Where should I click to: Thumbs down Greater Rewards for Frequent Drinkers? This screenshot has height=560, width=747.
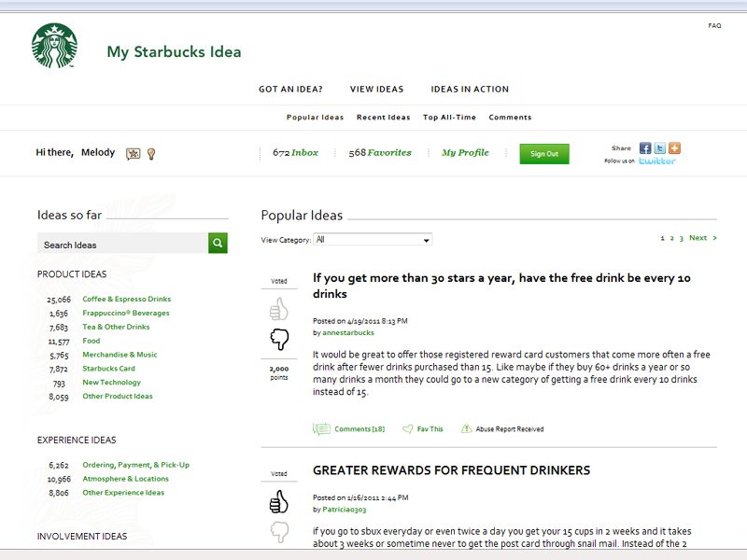279,532
